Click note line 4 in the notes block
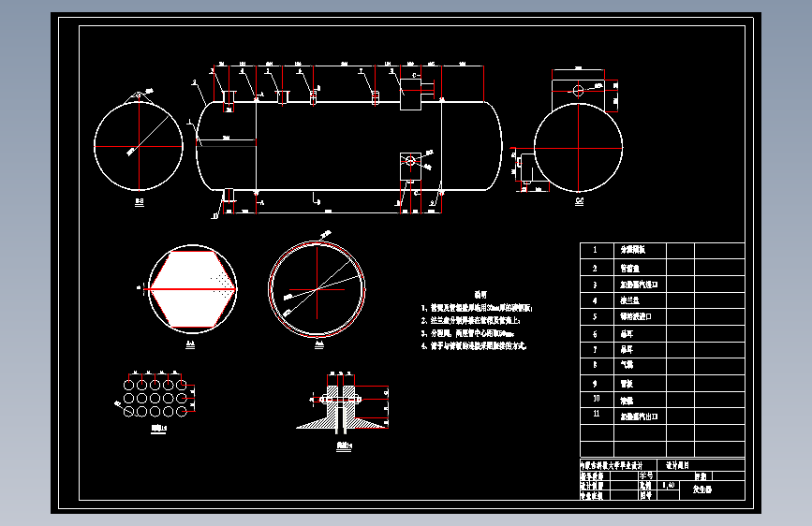The width and height of the screenshot is (812, 526). (x=473, y=346)
